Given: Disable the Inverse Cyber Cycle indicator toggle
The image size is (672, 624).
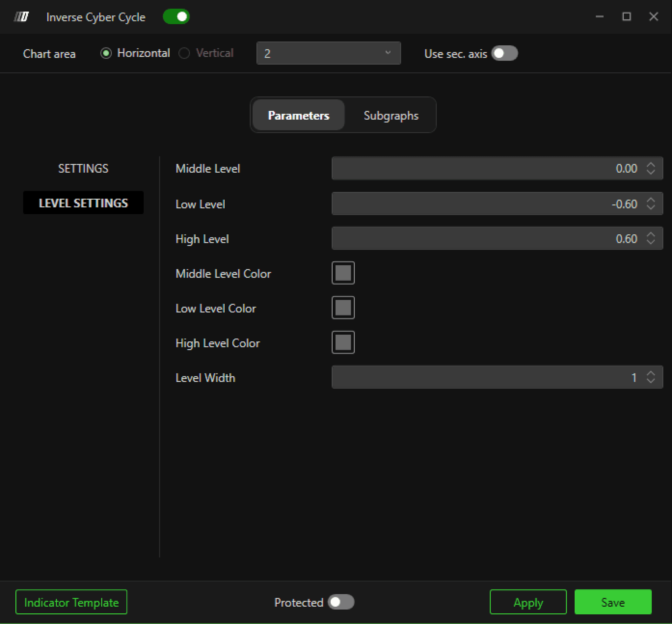Looking at the screenshot, I should click(176, 17).
